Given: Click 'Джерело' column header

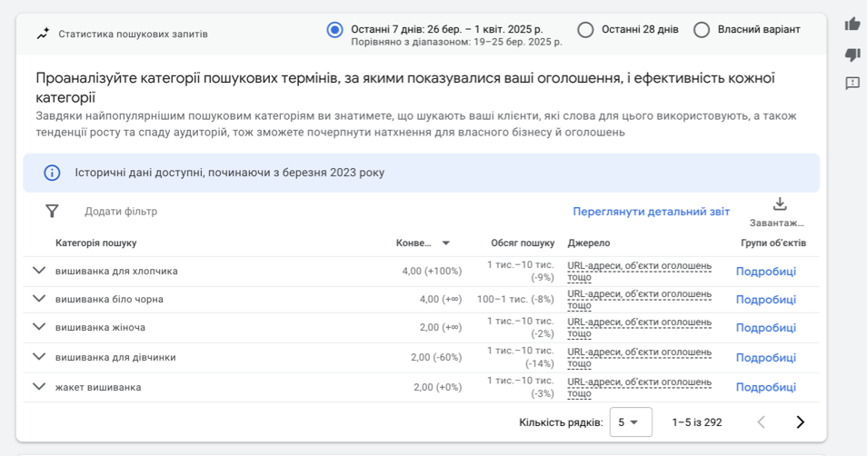Looking at the screenshot, I should click(588, 243).
